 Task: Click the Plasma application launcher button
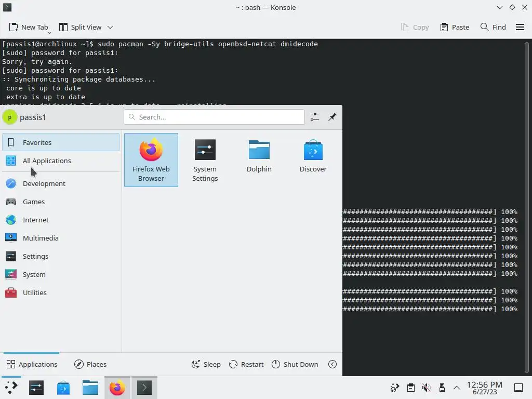coord(11,388)
